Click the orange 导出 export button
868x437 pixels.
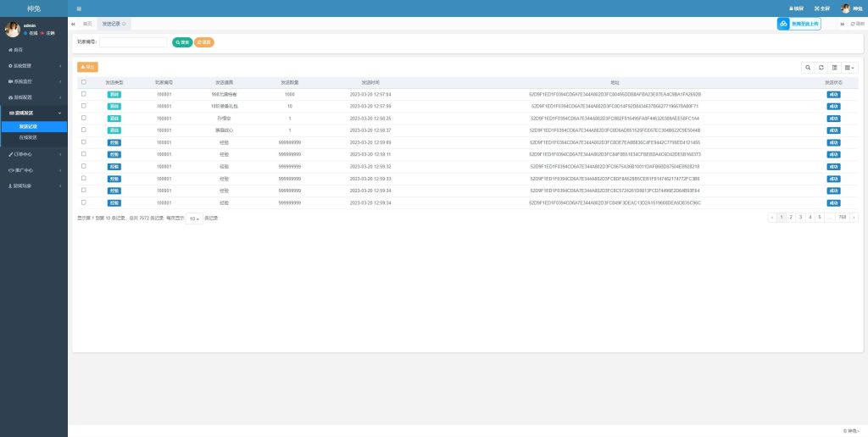coord(87,67)
